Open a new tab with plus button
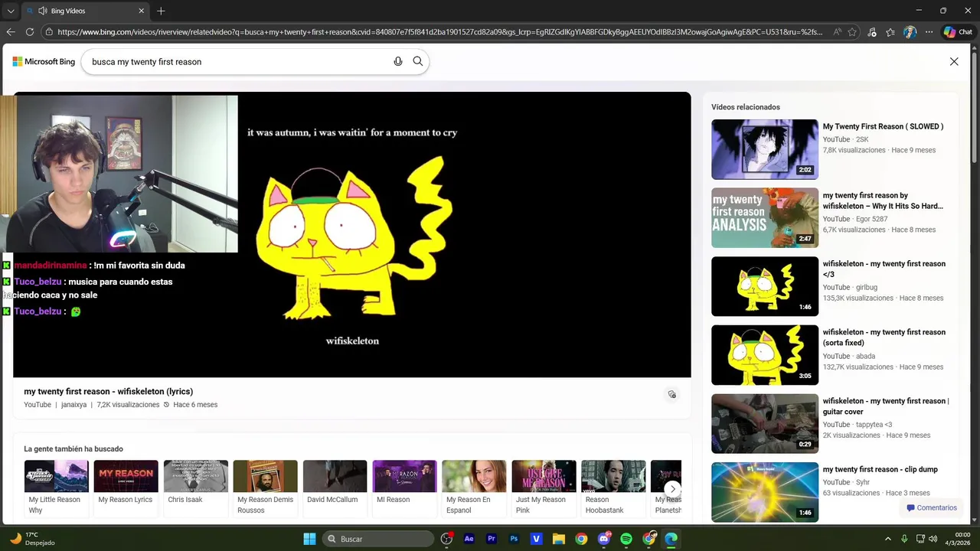Screen dimensions: 980x551 click(161, 11)
